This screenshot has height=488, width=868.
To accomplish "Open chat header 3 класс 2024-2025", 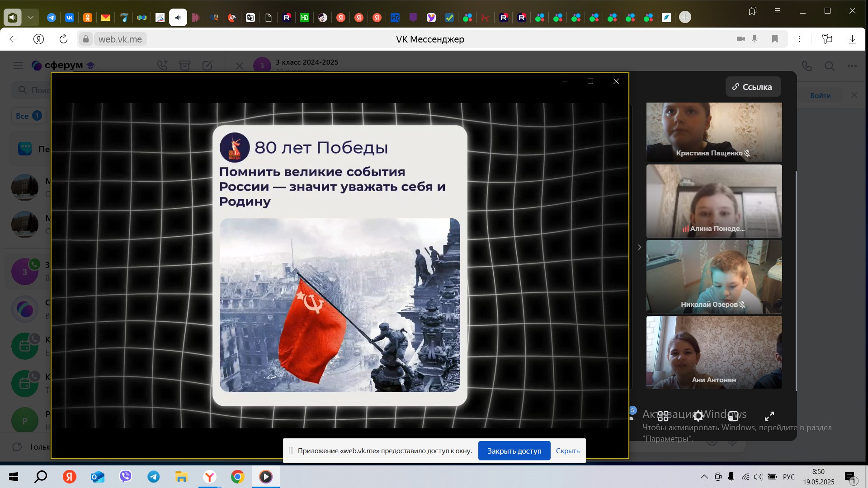I will tap(307, 62).
